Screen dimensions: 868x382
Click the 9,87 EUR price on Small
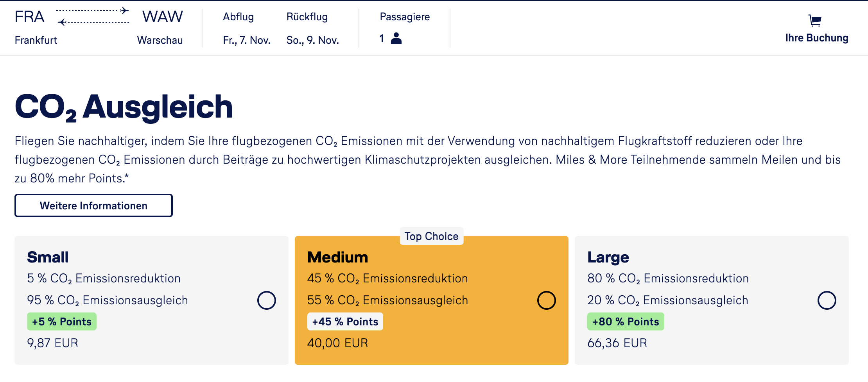pyautogui.click(x=52, y=343)
